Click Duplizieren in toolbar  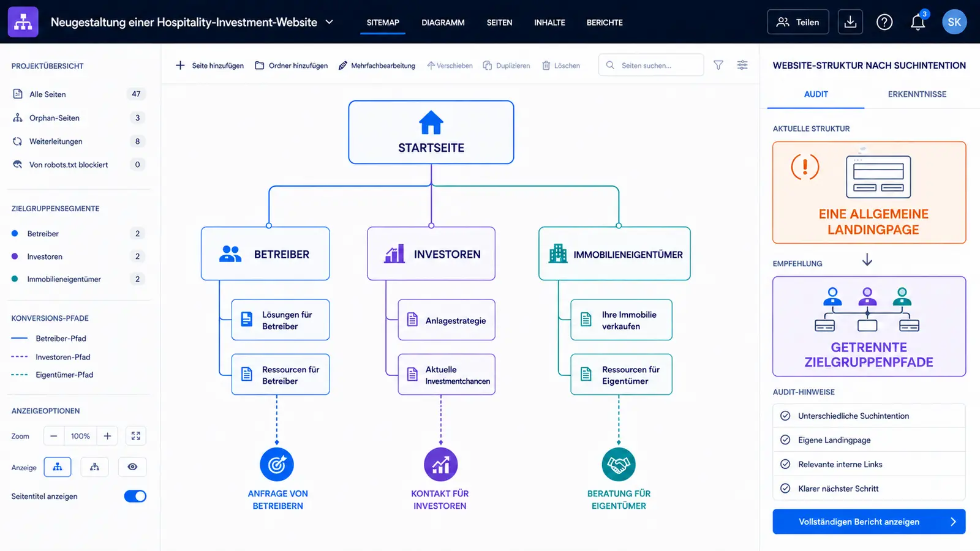[507, 66]
